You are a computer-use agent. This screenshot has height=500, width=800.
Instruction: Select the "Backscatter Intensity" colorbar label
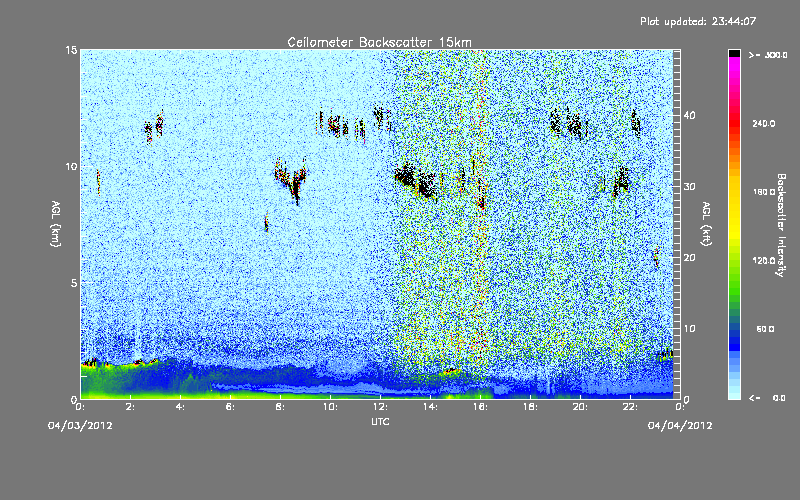[x=781, y=225]
